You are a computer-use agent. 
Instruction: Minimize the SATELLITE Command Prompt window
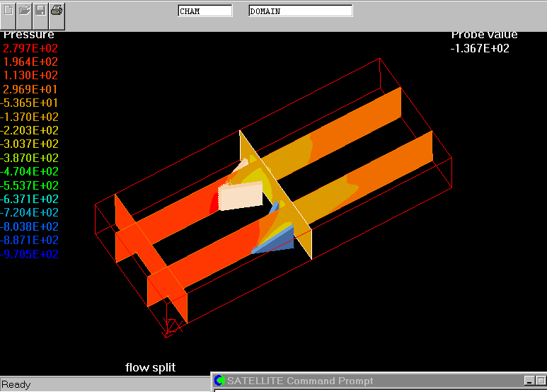tap(529, 381)
